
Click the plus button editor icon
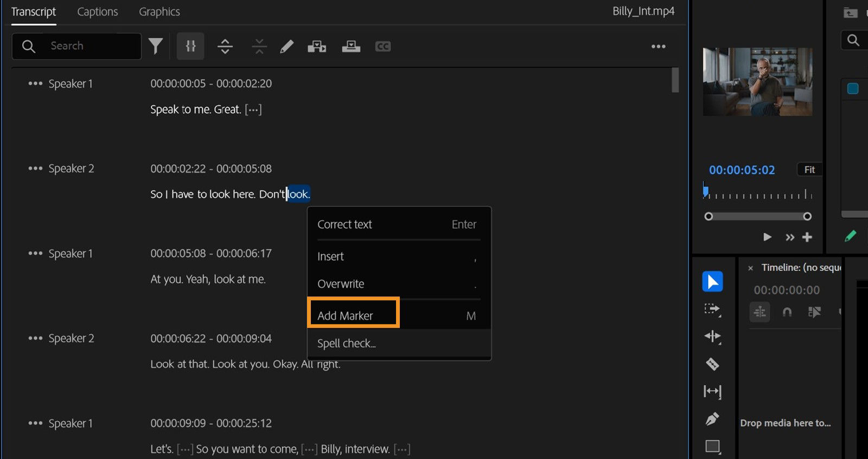(x=807, y=237)
